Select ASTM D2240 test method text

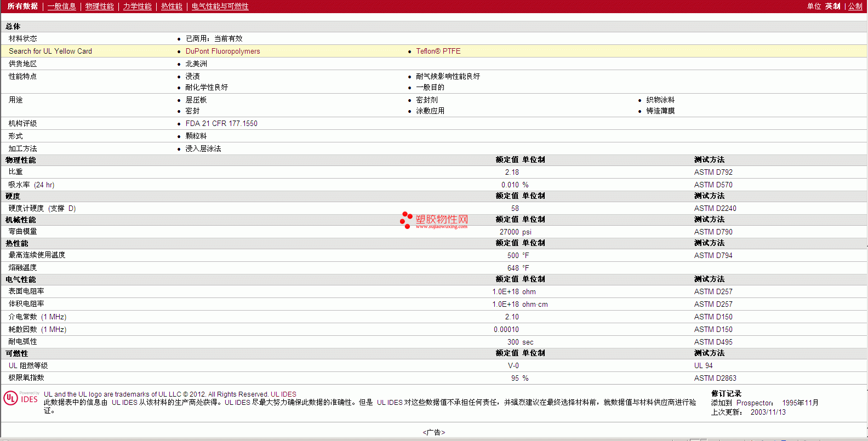click(715, 208)
